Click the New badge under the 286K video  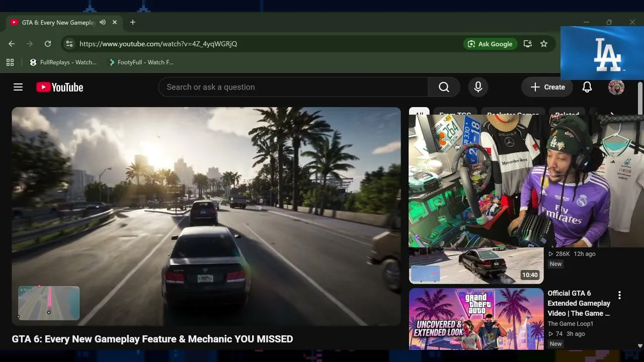coord(556,264)
